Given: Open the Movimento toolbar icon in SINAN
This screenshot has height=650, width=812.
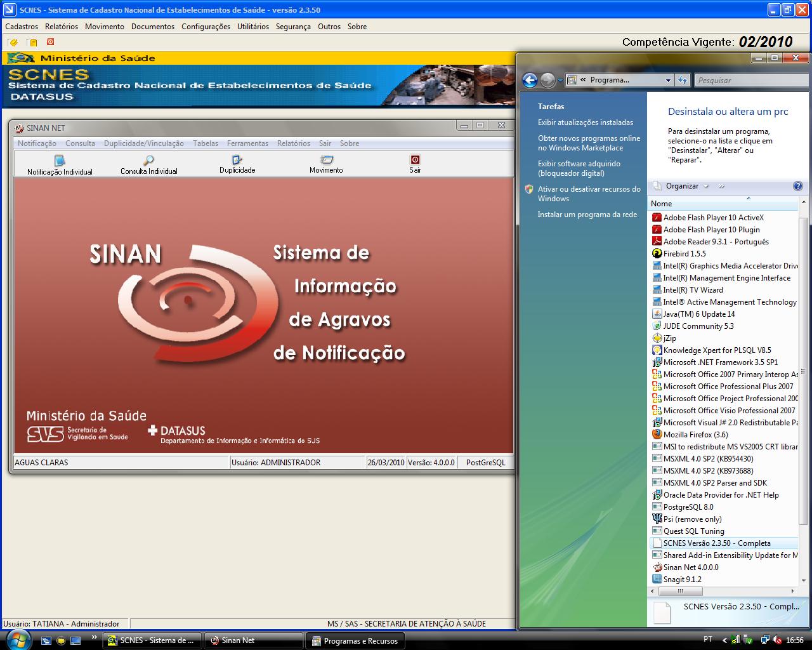Looking at the screenshot, I should pyautogui.click(x=326, y=160).
